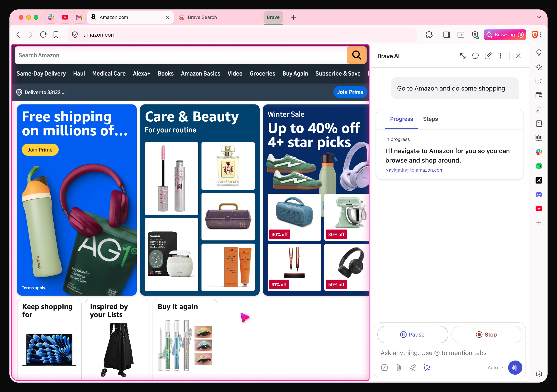Screen dimensions: 557x392
Task: Click the Stop button in Brave AI
Action: tap(486, 335)
